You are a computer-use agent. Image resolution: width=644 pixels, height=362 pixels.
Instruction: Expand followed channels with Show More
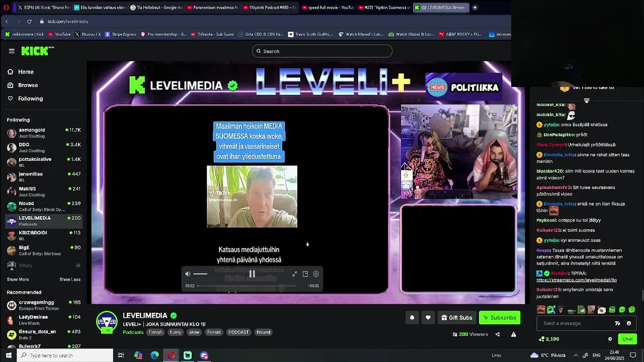(18, 280)
